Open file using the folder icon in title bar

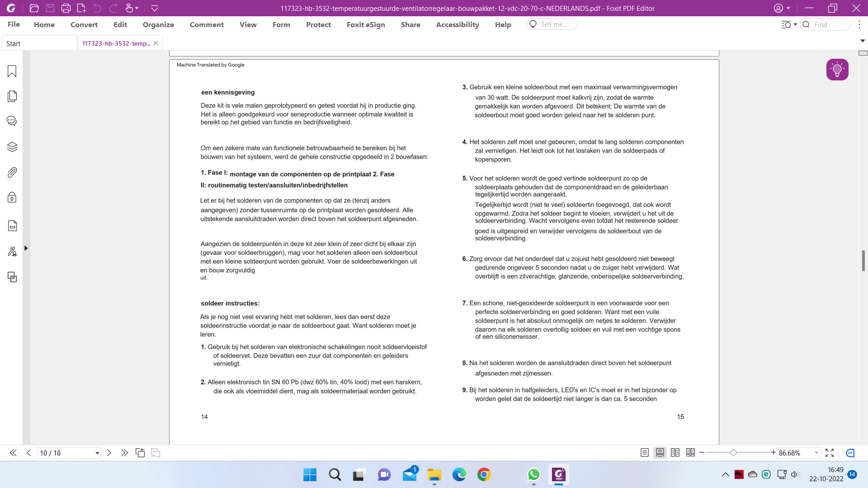pyautogui.click(x=34, y=8)
